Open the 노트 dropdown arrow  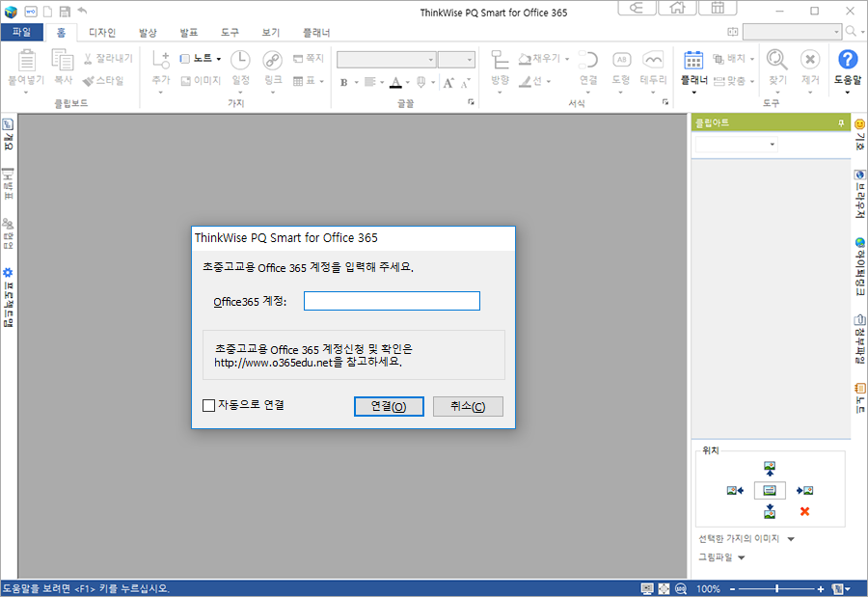pyautogui.click(x=219, y=59)
